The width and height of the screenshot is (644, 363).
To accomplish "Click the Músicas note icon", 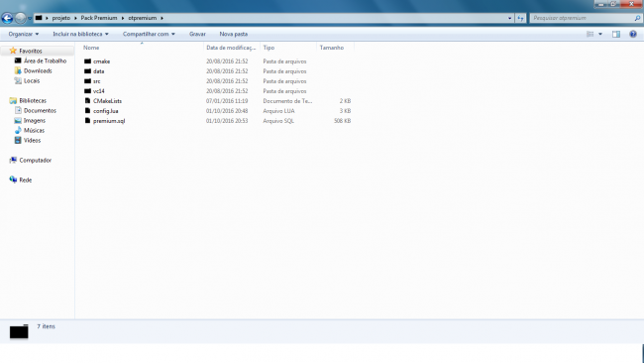I will [18, 130].
